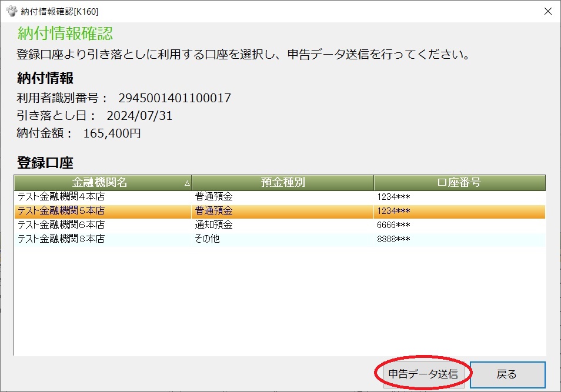Sort by 金融機関名 column header
Image resolution: width=561 pixels, height=392 pixels.
(103, 182)
